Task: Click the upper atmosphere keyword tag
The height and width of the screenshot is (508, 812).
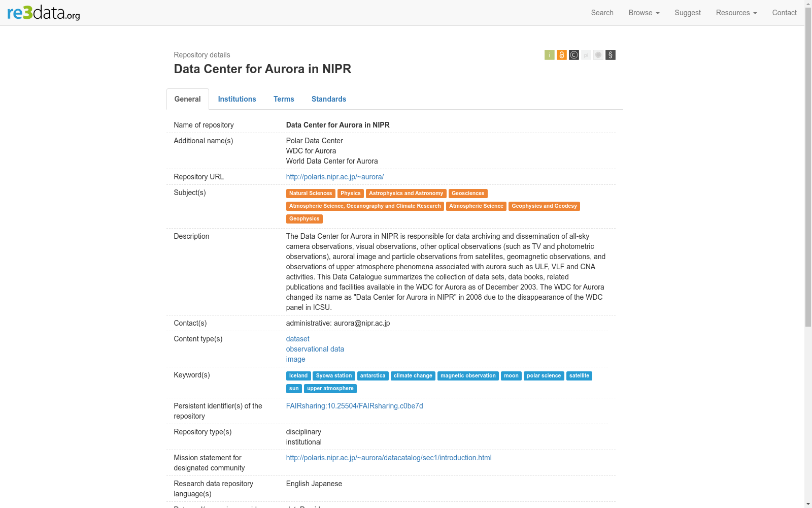Action: 330,389
